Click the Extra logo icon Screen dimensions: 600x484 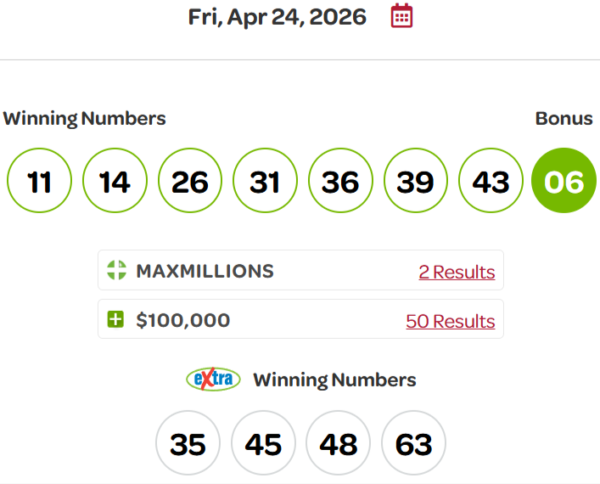(x=213, y=380)
